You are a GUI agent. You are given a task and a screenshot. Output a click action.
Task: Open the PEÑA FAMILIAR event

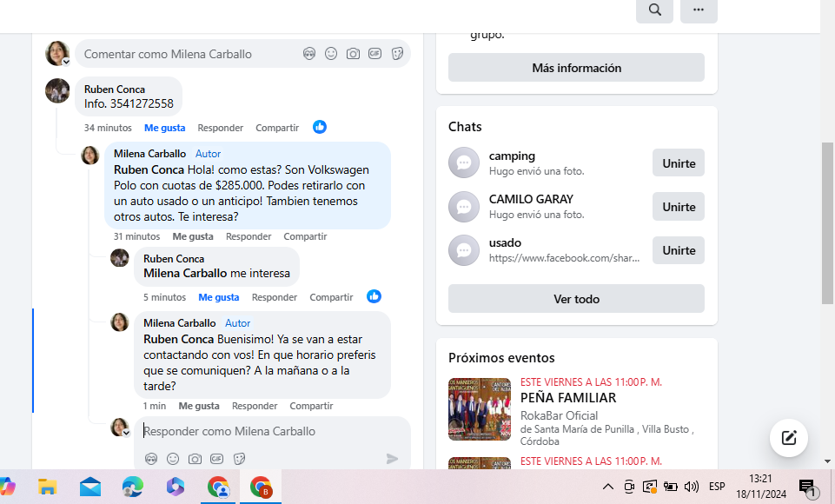coord(567,398)
